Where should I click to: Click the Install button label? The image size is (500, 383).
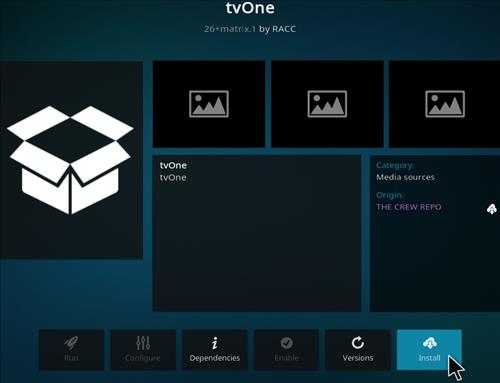(x=429, y=358)
